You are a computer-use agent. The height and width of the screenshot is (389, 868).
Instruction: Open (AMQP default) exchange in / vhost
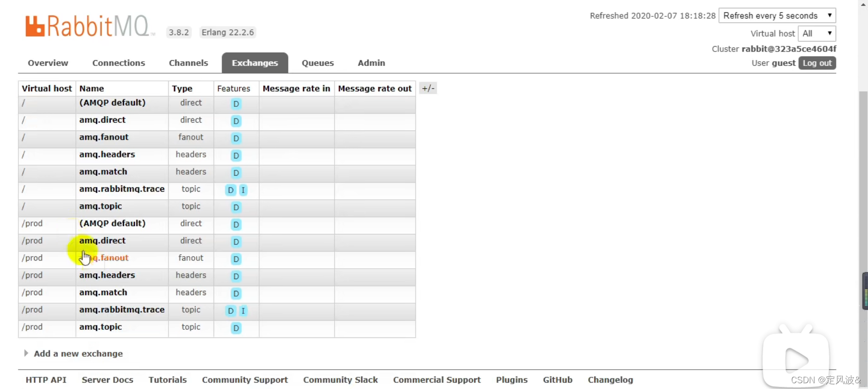112,103
